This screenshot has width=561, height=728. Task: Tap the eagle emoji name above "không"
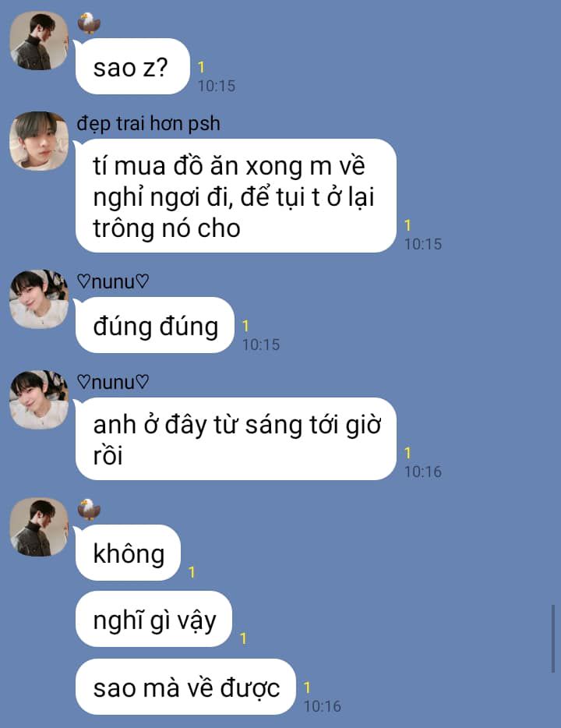(x=89, y=509)
